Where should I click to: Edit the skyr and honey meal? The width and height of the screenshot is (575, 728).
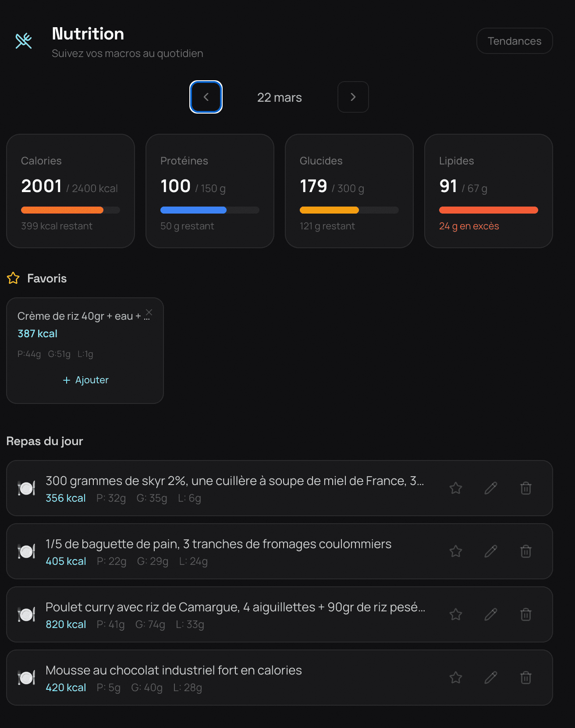tap(491, 488)
